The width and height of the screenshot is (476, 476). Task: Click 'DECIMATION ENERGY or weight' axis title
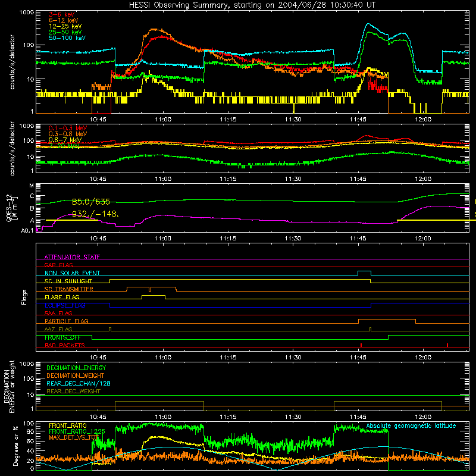[9, 386]
